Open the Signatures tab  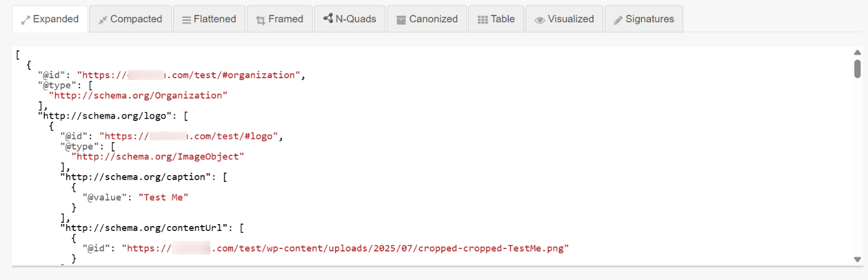coord(643,19)
